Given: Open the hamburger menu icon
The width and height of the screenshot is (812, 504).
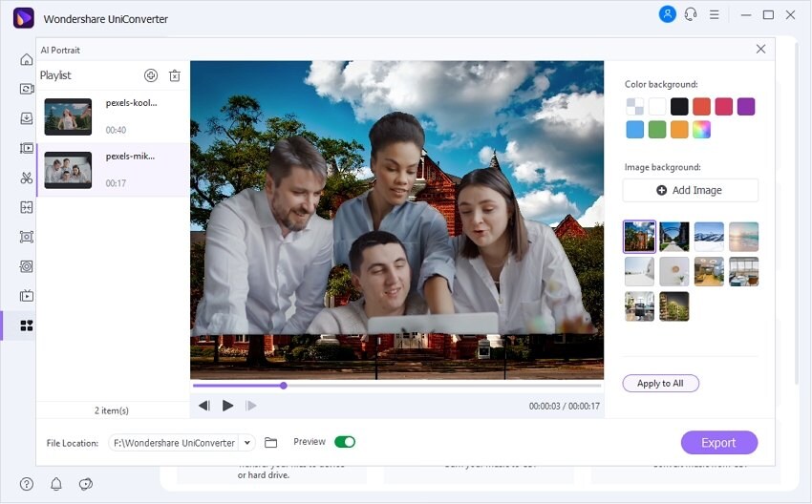Looking at the screenshot, I should [x=715, y=15].
